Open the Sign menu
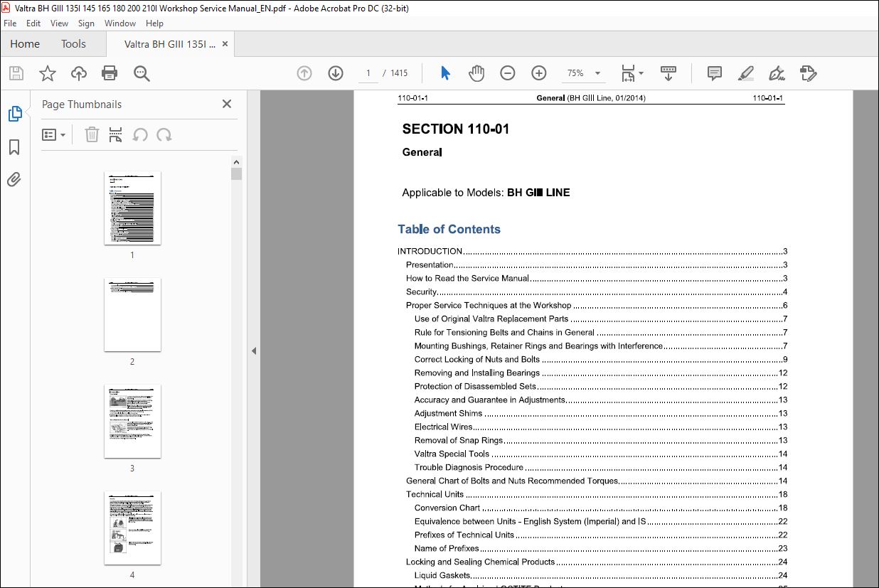The width and height of the screenshot is (879, 588). (86, 23)
